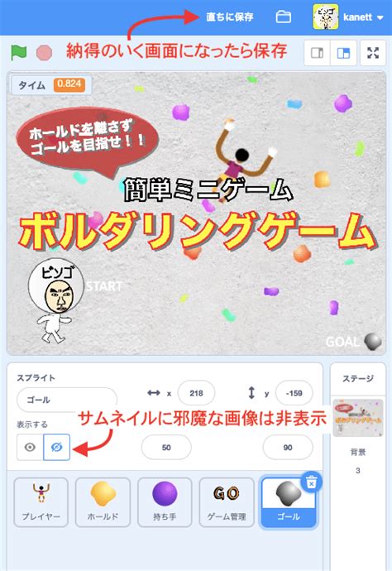Switch to small stage layout
The image size is (392, 571).
point(317,53)
